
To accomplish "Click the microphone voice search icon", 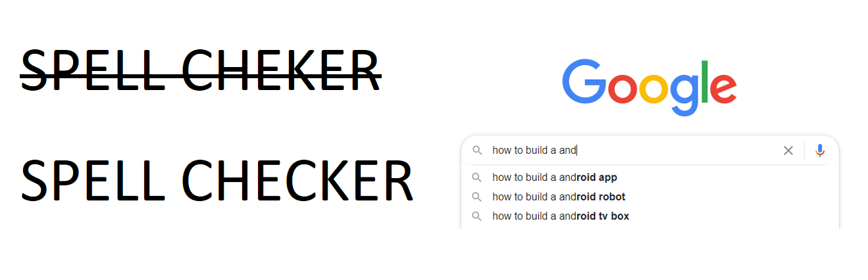I will coord(819,151).
